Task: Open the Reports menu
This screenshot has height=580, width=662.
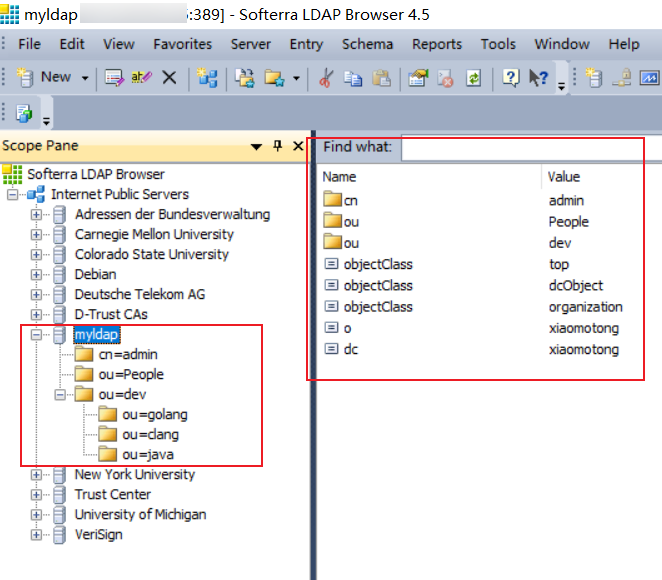Action: (437, 44)
